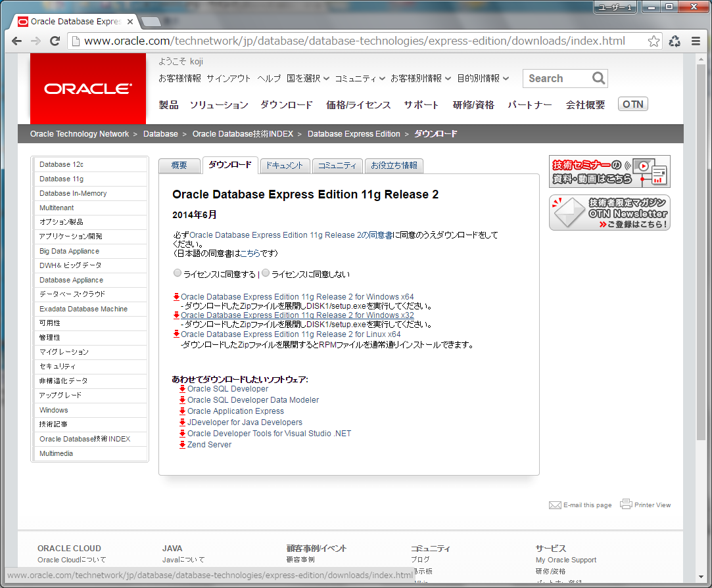Image resolution: width=712 pixels, height=588 pixels.
Task: Select Multimedia in sidebar
Action: 91,454
